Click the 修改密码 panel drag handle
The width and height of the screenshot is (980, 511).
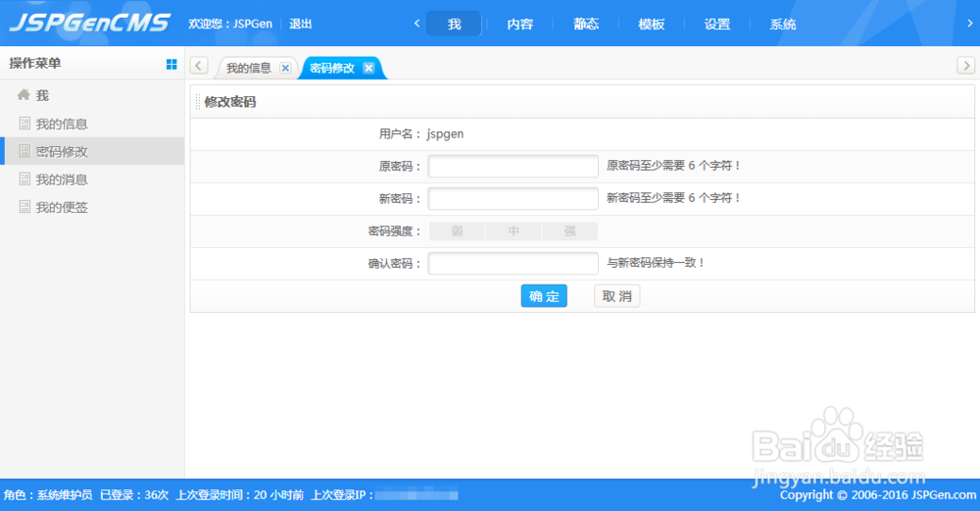pyautogui.click(x=198, y=101)
